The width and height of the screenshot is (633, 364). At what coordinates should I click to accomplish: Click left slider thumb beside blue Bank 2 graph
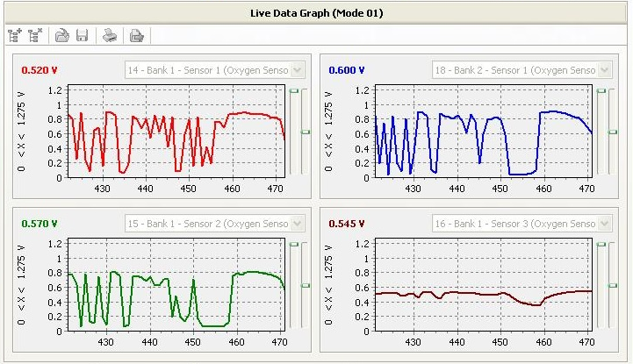coord(601,90)
